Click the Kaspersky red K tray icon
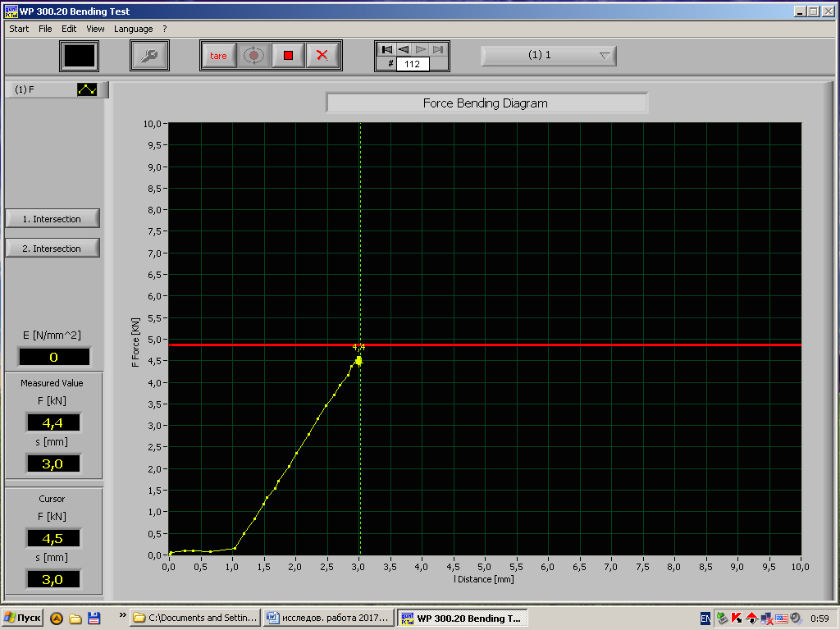840x630 pixels. click(x=737, y=619)
